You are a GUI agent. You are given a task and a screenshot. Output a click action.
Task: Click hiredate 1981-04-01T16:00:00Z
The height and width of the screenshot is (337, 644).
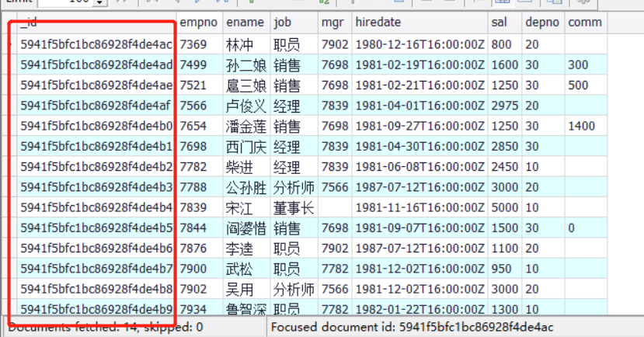(x=419, y=106)
